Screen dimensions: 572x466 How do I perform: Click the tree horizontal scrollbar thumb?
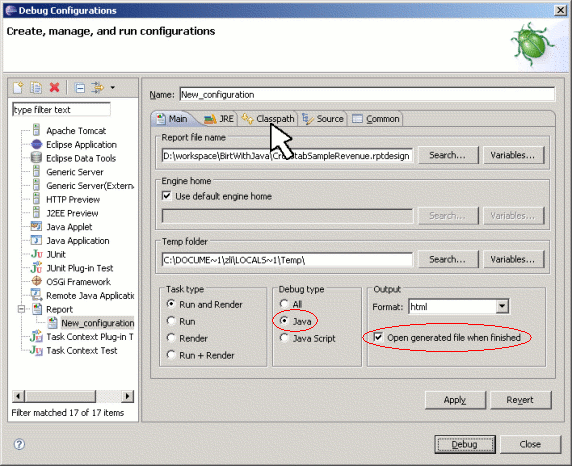coord(60,396)
